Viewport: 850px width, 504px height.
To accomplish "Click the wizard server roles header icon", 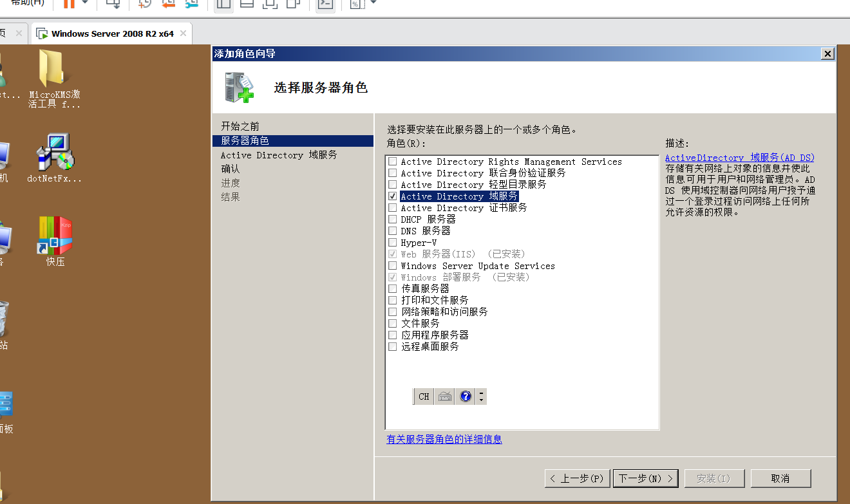I will click(239, 87).
